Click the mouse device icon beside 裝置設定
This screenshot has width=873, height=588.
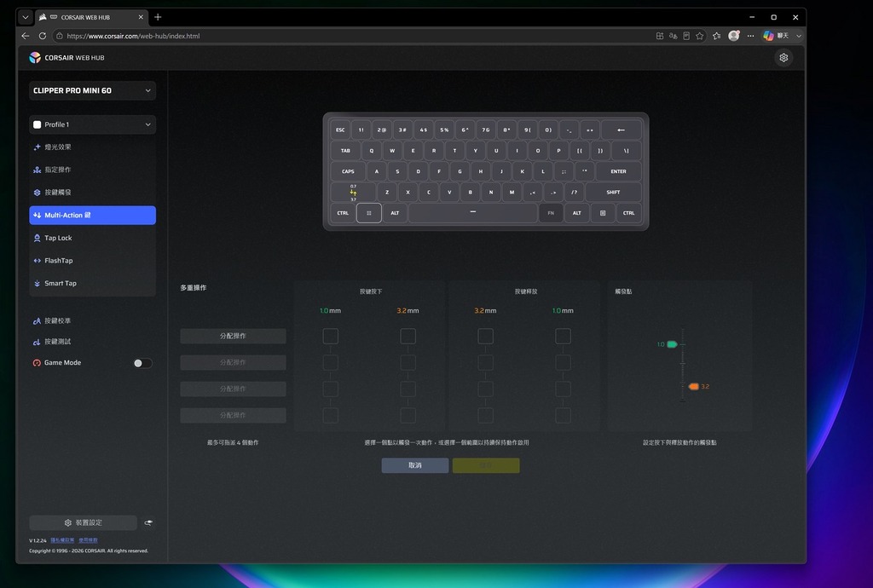(x=148, y=522)
